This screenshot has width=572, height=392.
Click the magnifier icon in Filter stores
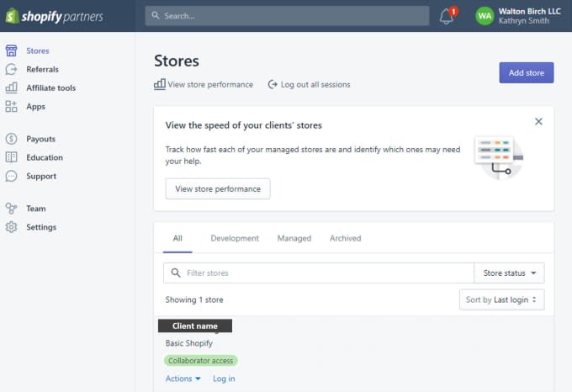[x=176, y=273]
